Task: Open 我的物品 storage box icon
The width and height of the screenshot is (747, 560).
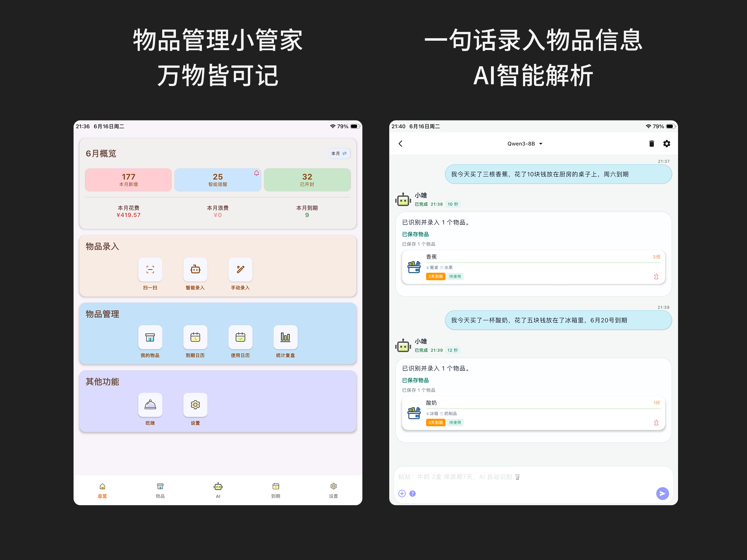Action: [150, 337]
